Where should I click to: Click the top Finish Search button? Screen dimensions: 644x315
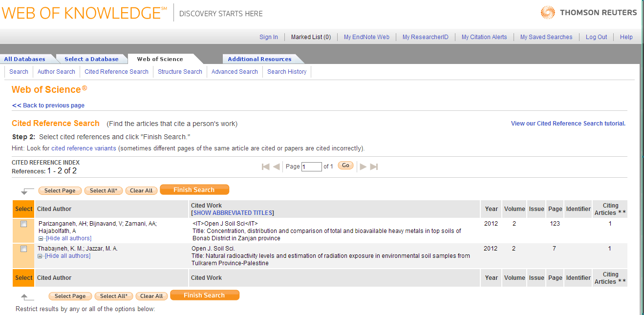(194, 190)
